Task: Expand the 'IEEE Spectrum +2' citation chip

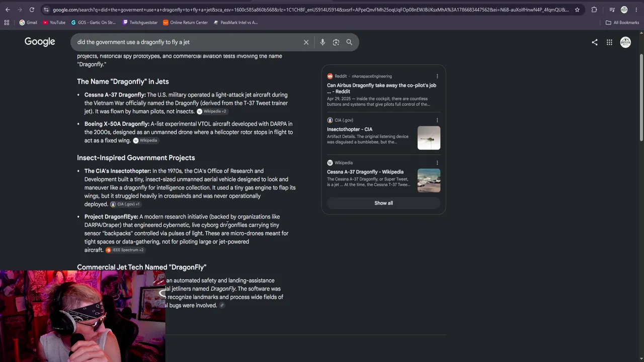Action: 125,250
